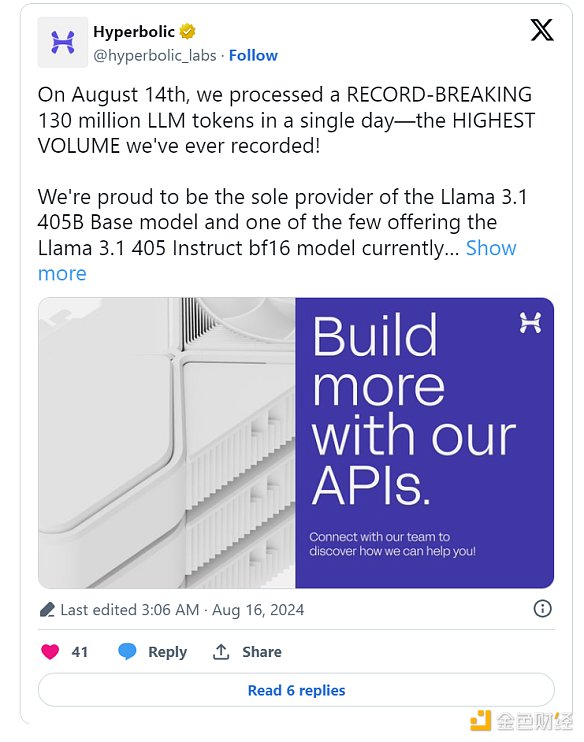The image size is (584, 742).
Task: Click the Reply text label
Action: (x=168, y=652)
